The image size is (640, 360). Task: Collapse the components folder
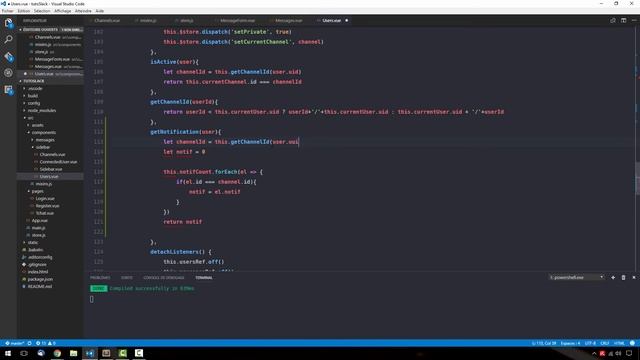click(x=43, y=133)
